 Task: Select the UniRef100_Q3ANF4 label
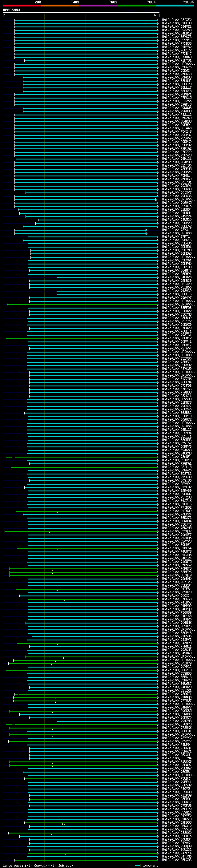(x=176, y=457)
